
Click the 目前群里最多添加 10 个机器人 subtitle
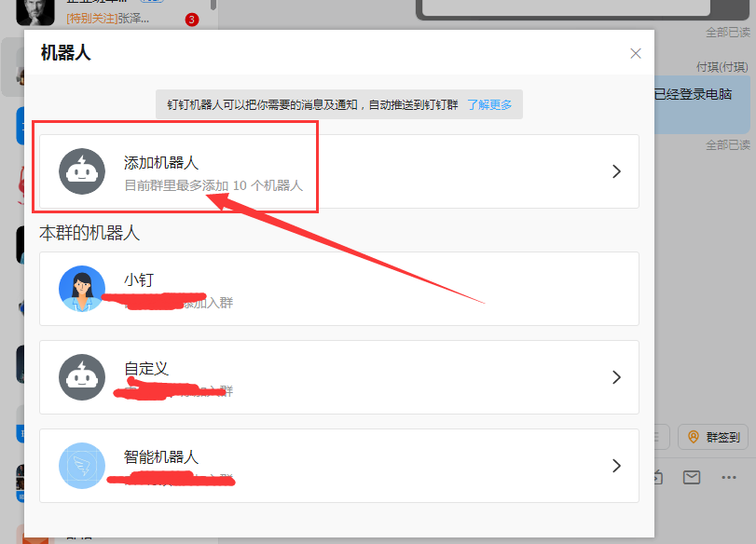pos(213,185)
